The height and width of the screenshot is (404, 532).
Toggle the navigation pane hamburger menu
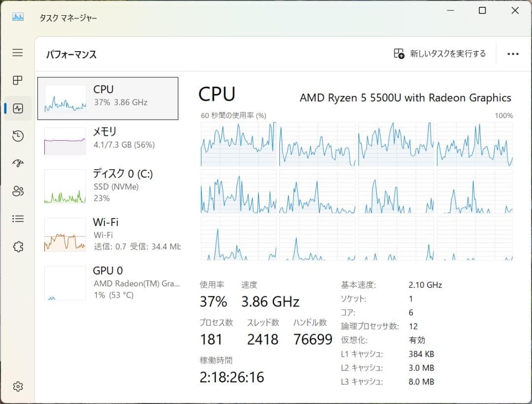point(18,53)
